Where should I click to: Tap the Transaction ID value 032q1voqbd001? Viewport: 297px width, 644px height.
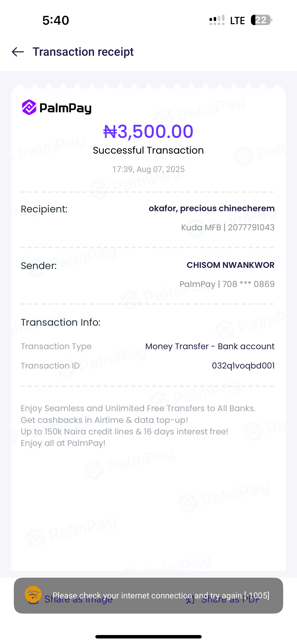[x=243, y=366]
